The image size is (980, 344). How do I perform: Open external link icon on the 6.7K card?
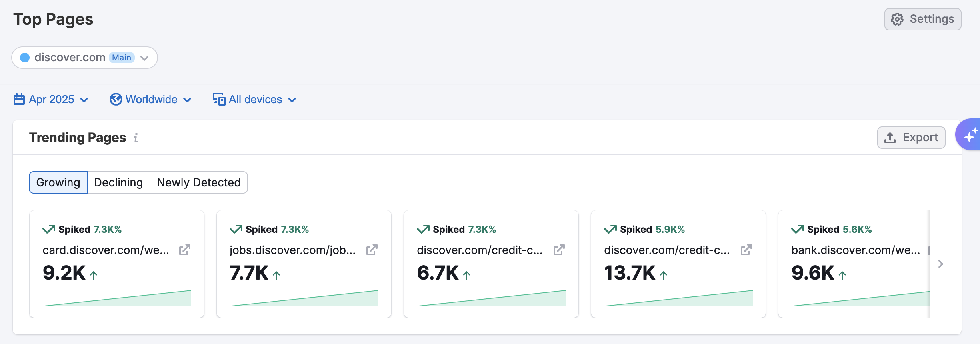[559, 250]
